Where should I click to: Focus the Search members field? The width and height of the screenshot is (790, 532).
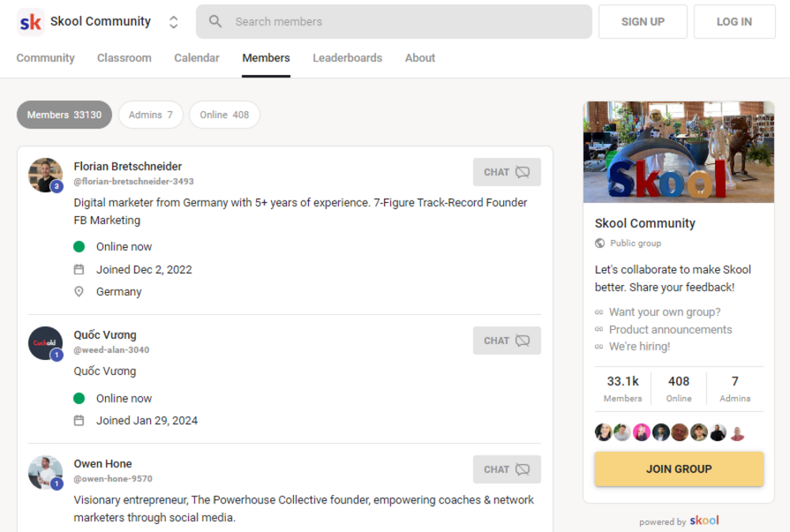[x=393, y=21]
